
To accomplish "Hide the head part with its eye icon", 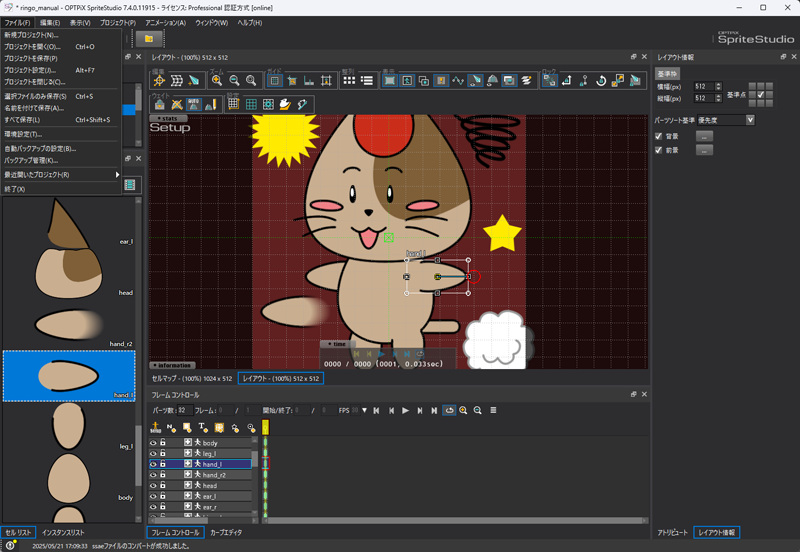I will pos(153,485).
